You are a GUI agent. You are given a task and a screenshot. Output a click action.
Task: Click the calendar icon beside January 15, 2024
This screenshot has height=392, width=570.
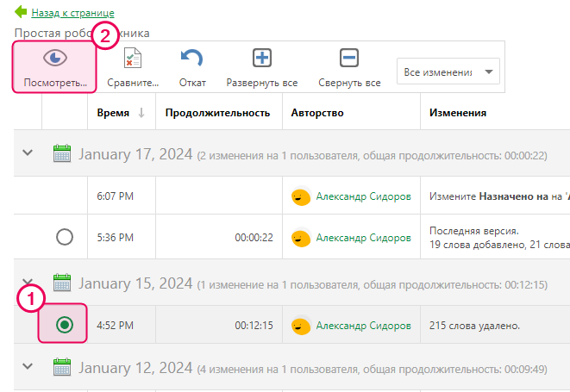click(62, 283)
